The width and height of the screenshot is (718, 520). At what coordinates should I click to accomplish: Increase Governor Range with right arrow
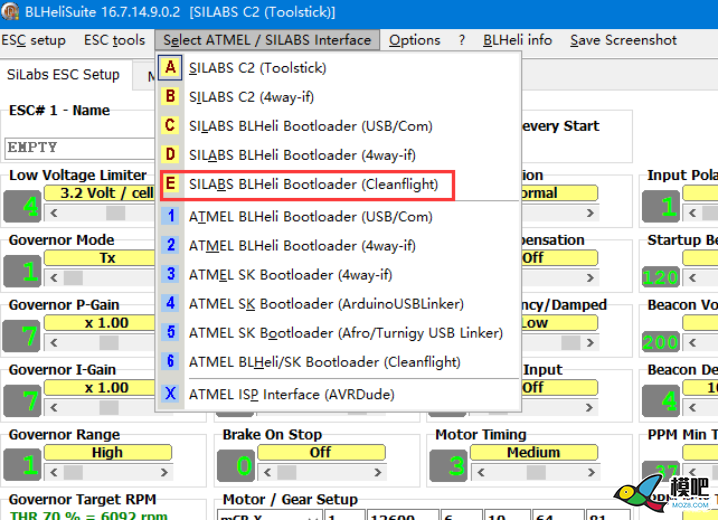click(164, 472)
